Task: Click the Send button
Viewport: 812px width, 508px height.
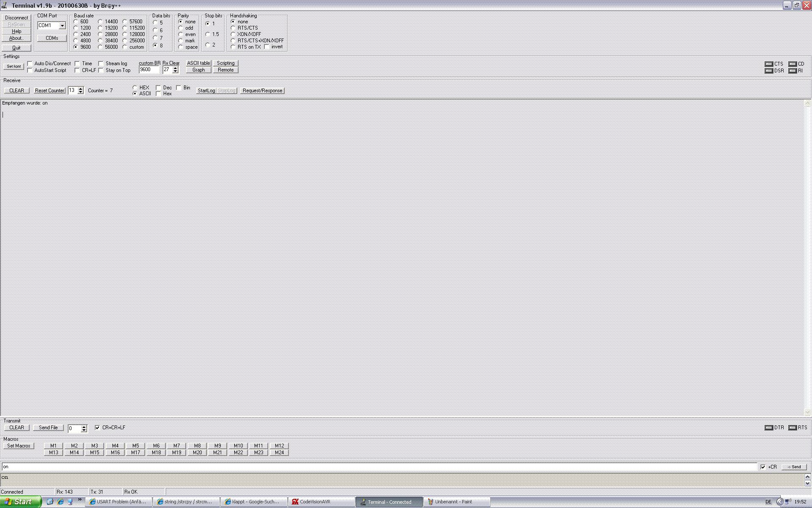Action: point(794,467)
